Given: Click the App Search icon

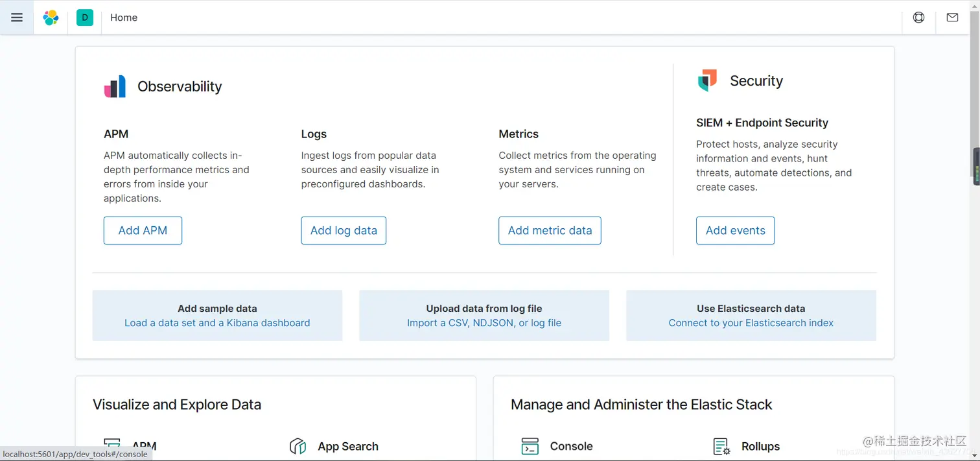Looking at the screenshot, I should point(297,446).
